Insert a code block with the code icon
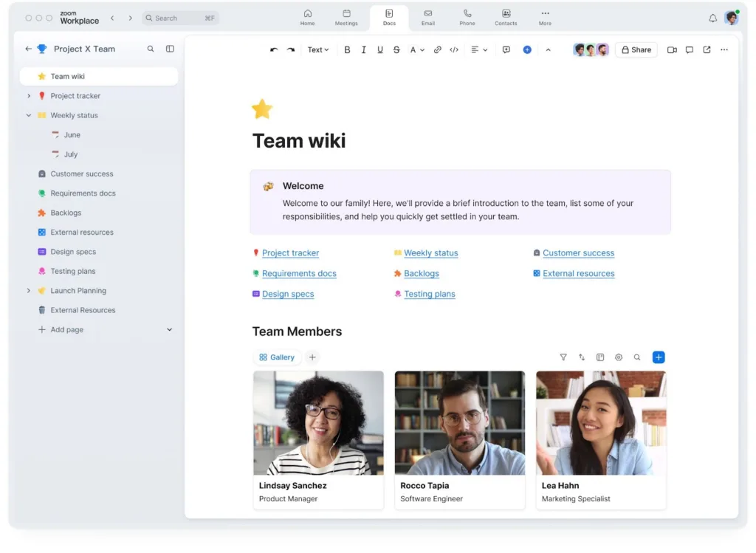Screen dimensions: 756x553 pos(453,49)
